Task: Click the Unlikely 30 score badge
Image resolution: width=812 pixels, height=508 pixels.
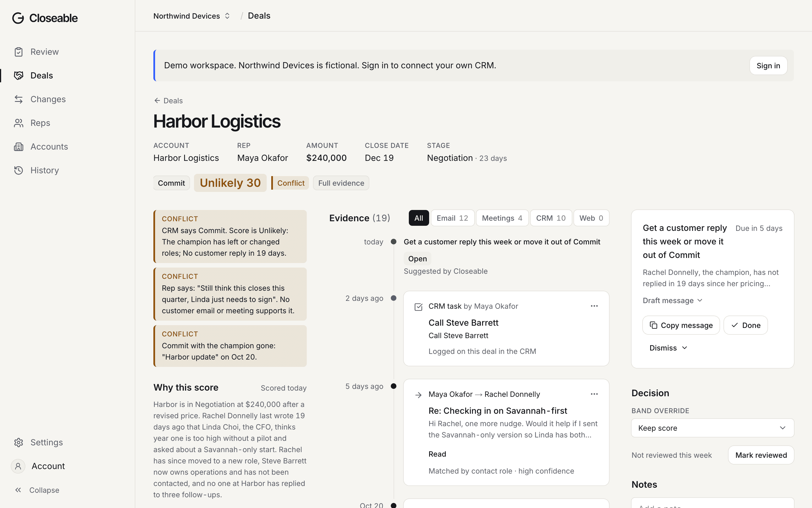Action: click(x=230, y=183)
